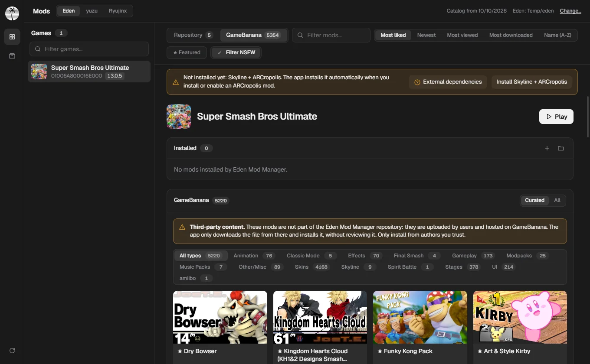Filter by Final Smash category
The image size is (590, 364).
[x=417, y=256]
